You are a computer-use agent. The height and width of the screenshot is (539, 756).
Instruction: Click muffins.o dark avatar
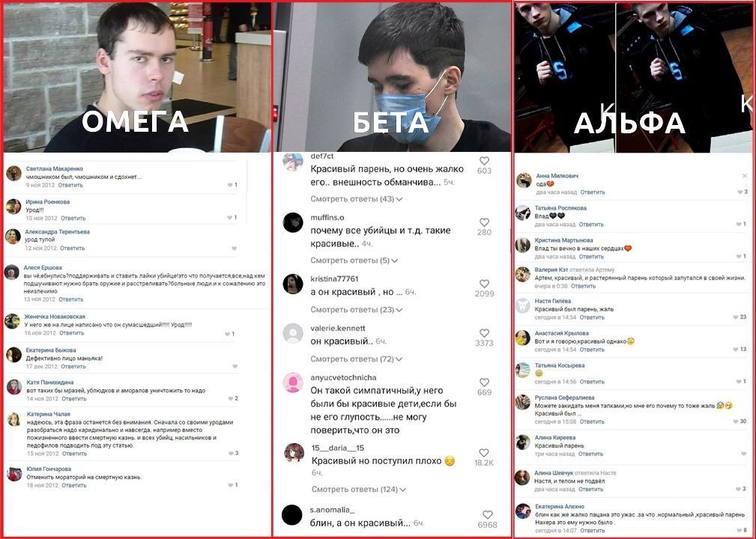click(293, 222)
